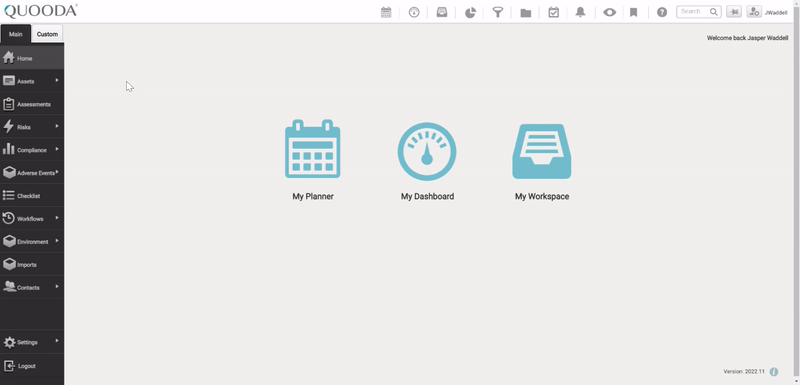Open the bookmark icon in toolbar
Viewport: 800px width, 385px height.
pos(634,12)
